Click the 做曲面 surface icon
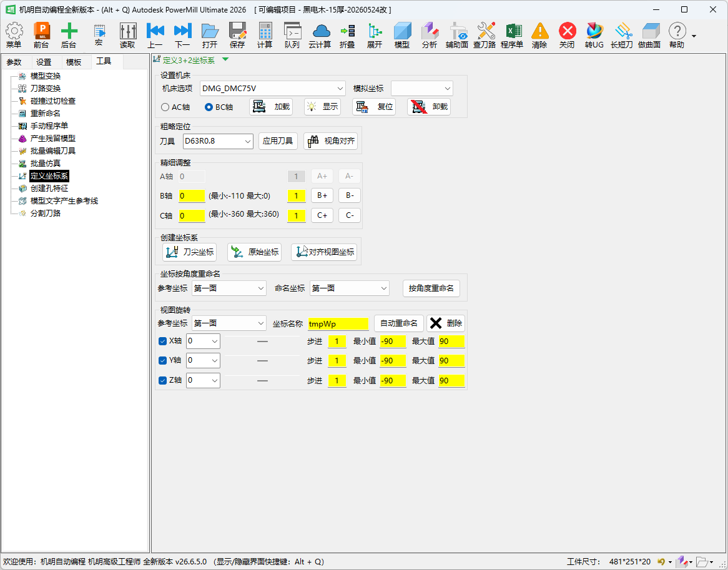This screenshot has height=570, width=728. (x=649, y=36)
